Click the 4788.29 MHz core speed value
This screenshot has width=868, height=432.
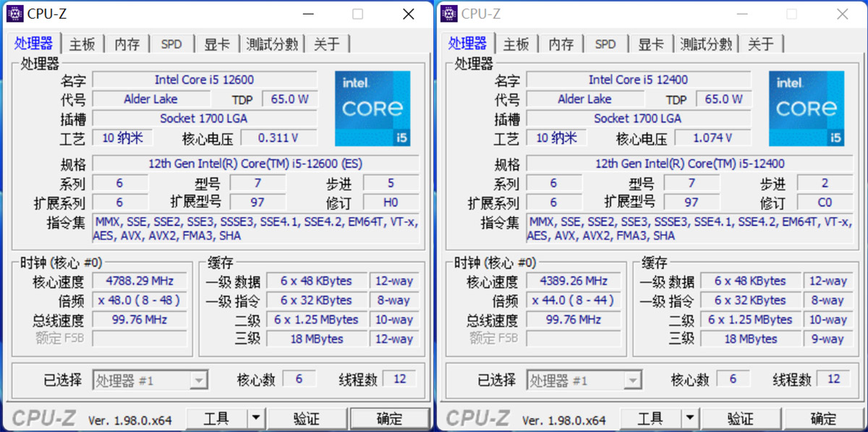tap(140, 281)
